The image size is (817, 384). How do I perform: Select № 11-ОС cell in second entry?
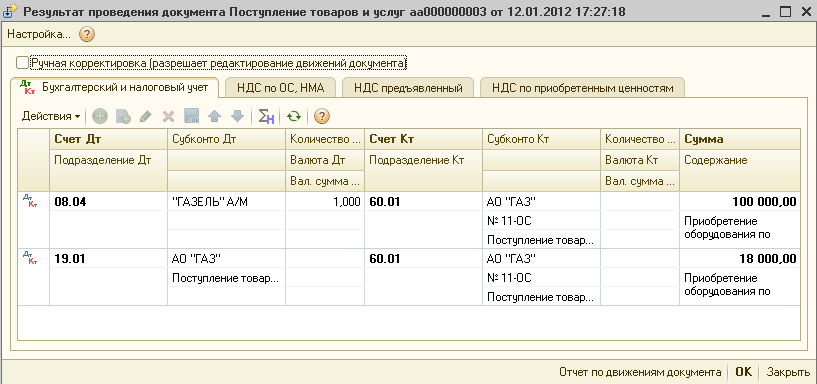click(541, 278)
